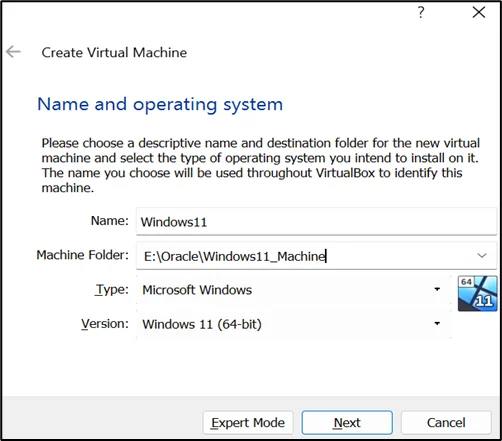Go back using the wizard's arrow
This screenshot has width=502, height=441.
coord(13,52)
